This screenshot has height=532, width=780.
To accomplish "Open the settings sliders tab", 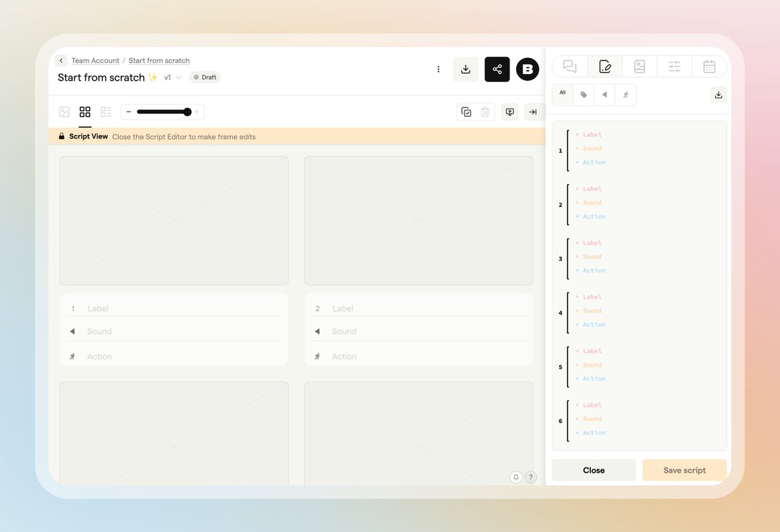I will [x=675, y=66].
